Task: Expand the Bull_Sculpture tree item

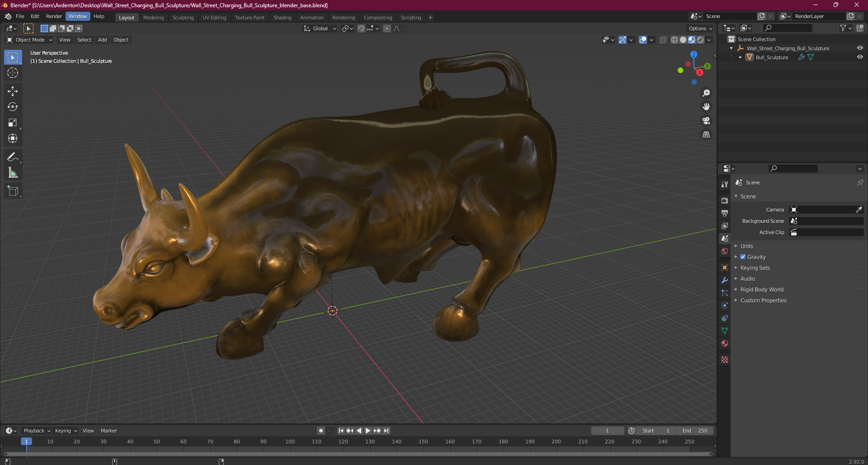Action: 740,57
